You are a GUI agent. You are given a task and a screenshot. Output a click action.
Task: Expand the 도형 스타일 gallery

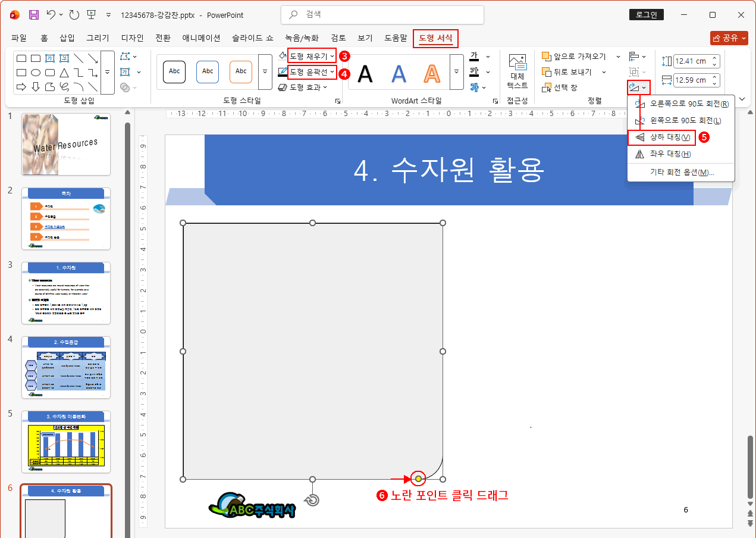[x=265, y=71]
